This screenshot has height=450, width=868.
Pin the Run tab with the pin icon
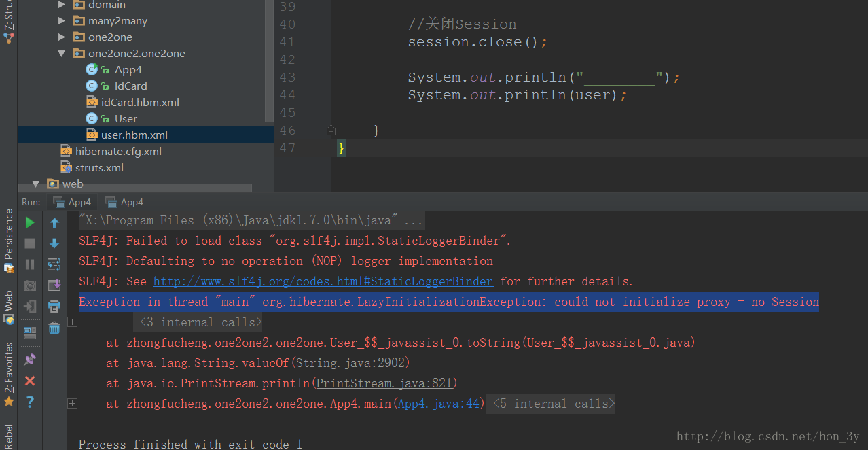[30, 360]
